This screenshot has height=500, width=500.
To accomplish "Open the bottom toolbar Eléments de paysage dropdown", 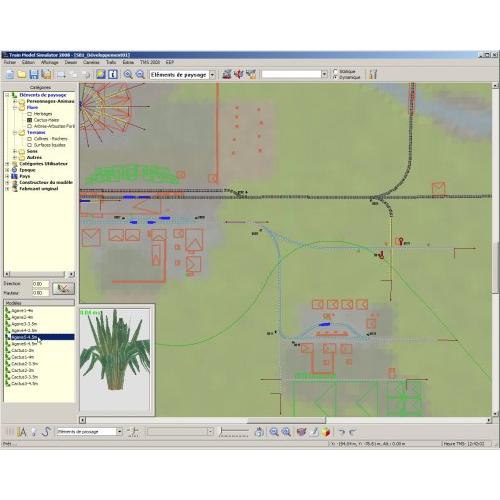I will pos(119,432).
